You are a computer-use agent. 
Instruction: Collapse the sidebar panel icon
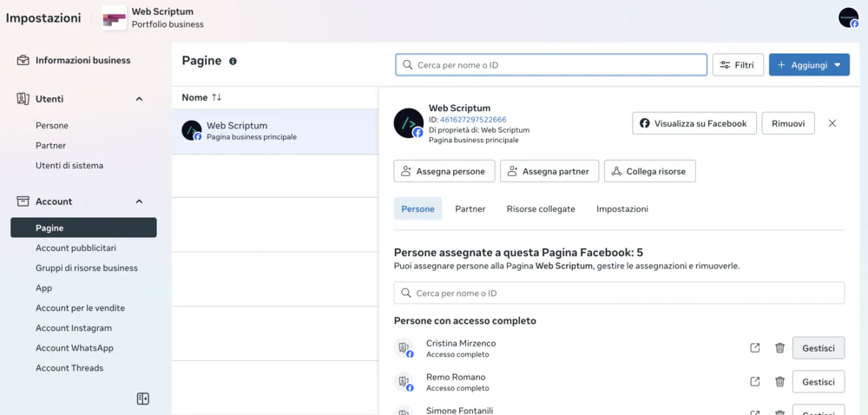143,399
